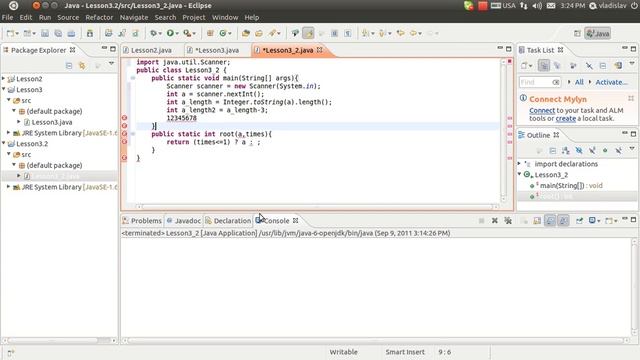The height and width of the screenshot is (360, 640).
Task: Click Collapse All icon in Outline toolbar
Action: (x=552, y=151)
